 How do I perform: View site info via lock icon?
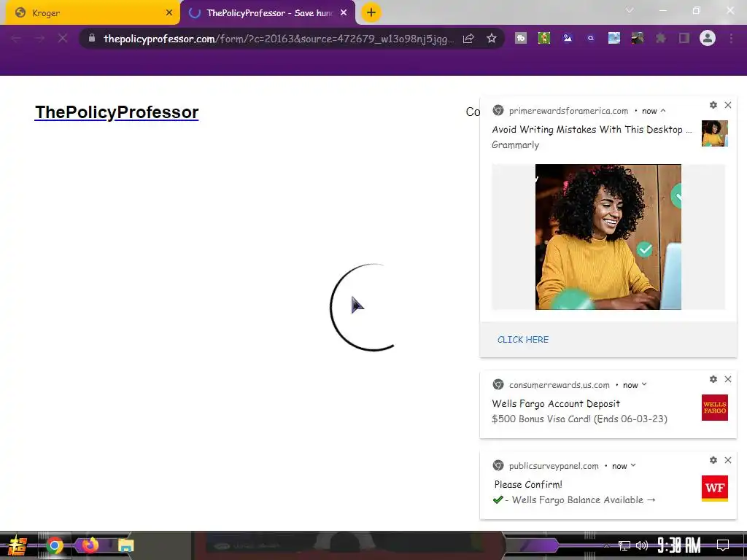pyautogui.click(x=92, y=38)
